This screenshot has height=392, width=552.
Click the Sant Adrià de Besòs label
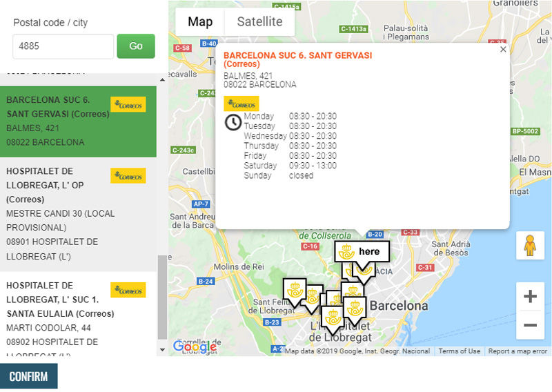(451, 248)
